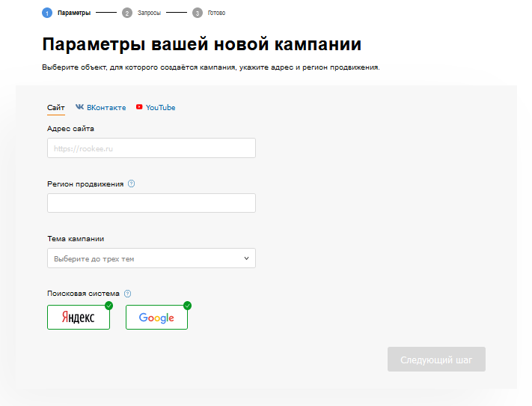Click the red YouTube logo icon

[x=139, y=108]
